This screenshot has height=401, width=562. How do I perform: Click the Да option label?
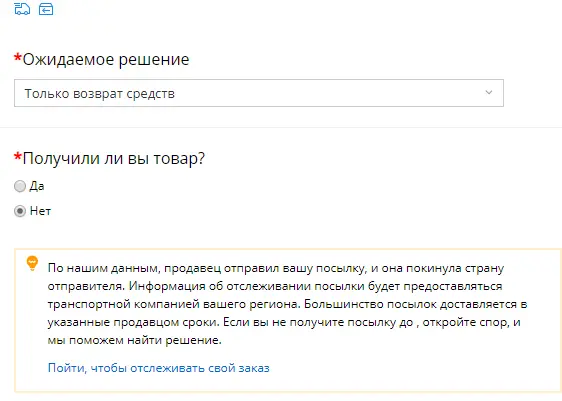37,186
